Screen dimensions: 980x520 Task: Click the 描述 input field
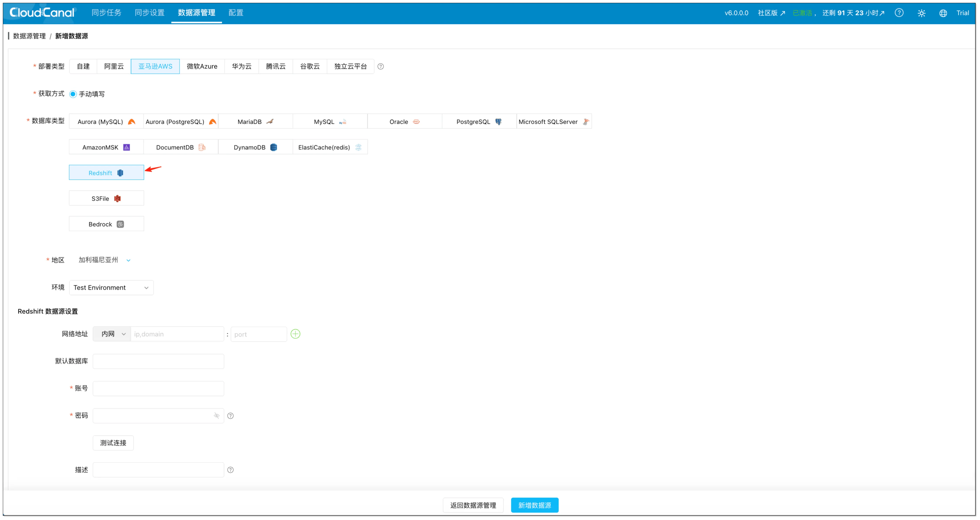tap(158, 470)
